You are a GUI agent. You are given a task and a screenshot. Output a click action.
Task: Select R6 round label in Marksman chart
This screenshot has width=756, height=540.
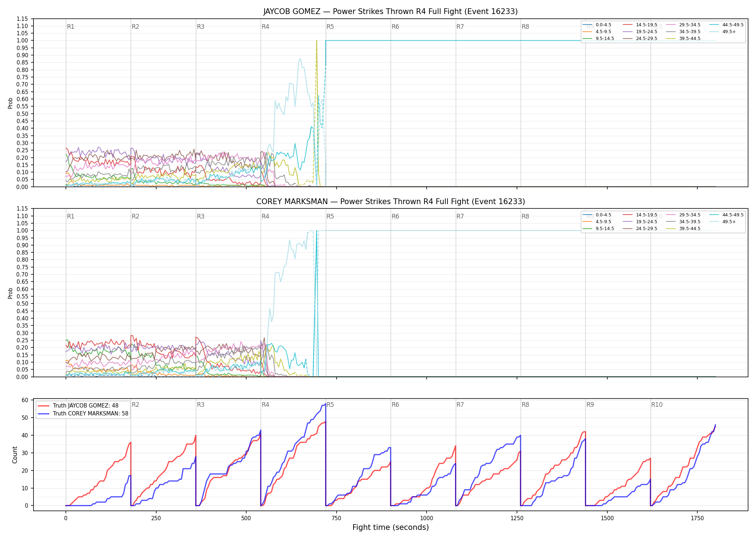pos(395,216)
